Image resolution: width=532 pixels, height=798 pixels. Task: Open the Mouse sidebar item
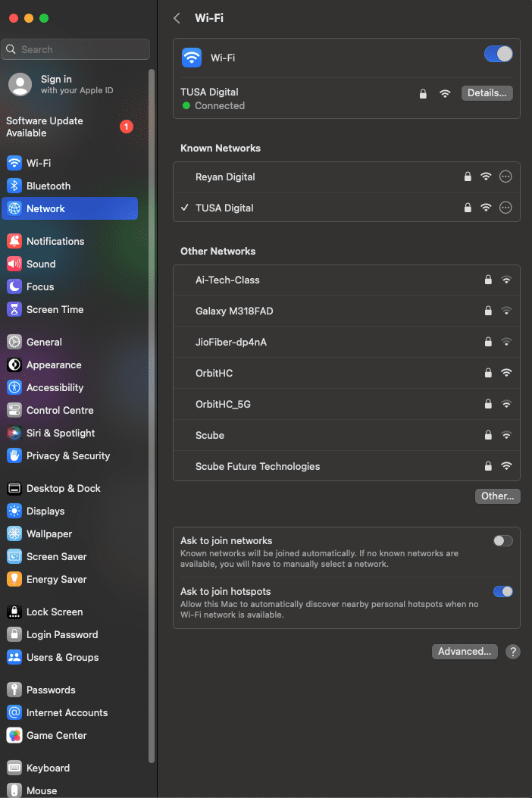[x=70, y=790]
